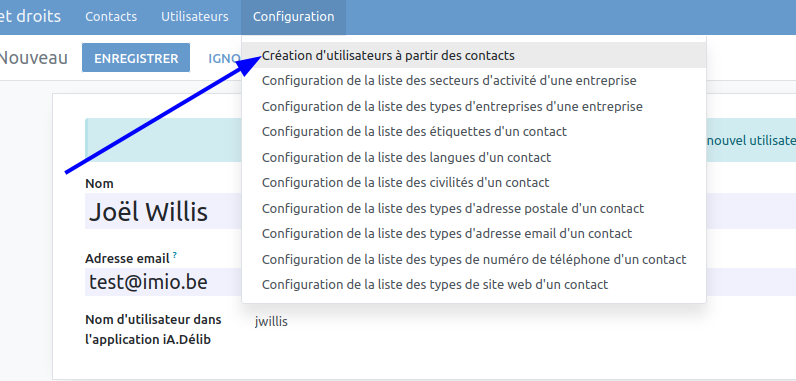Open the Utilisateurs menu
796x381 pixels.
pos(194,17)
